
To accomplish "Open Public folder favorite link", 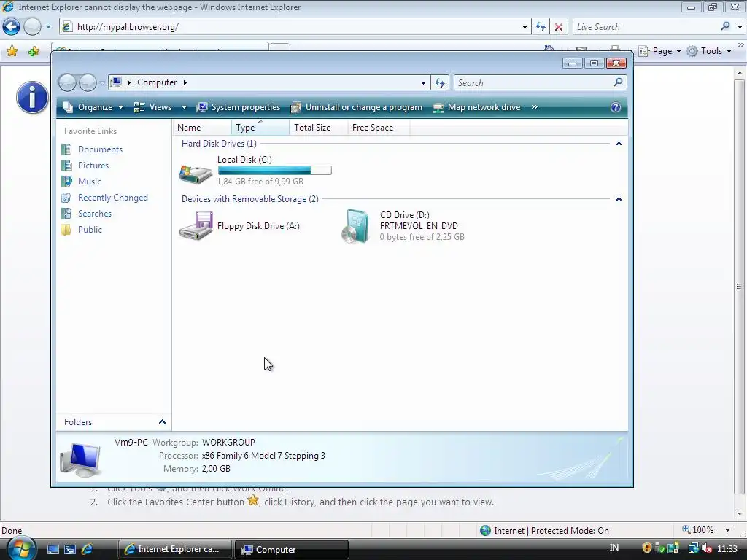I will [90, 230].
